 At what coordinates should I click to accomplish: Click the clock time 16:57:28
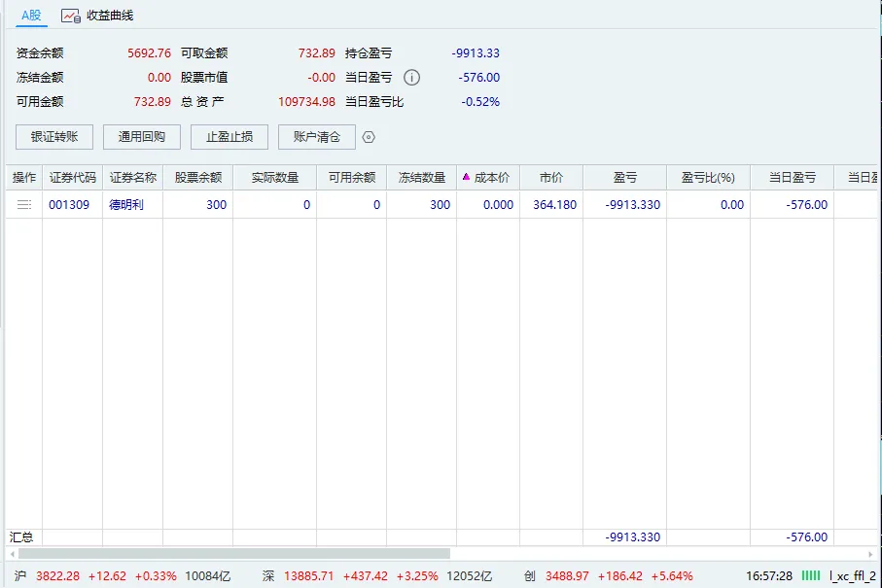point(769,576)
